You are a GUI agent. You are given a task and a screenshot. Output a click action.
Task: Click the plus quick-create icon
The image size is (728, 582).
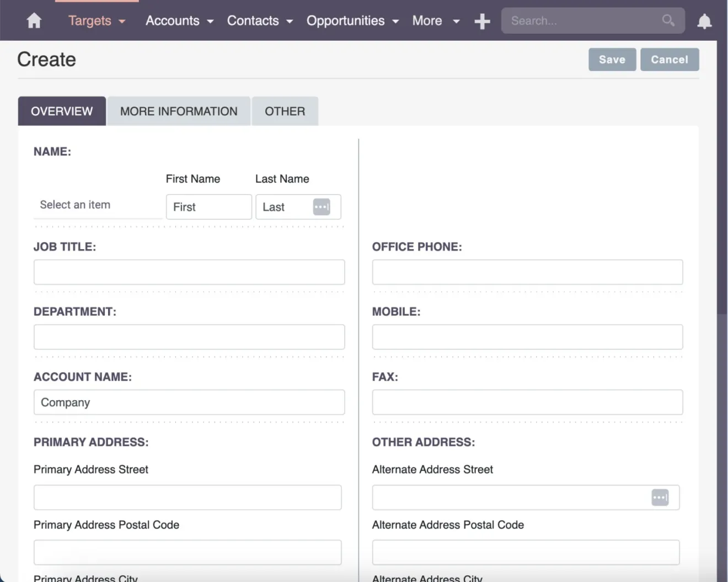tap(482, 21)
